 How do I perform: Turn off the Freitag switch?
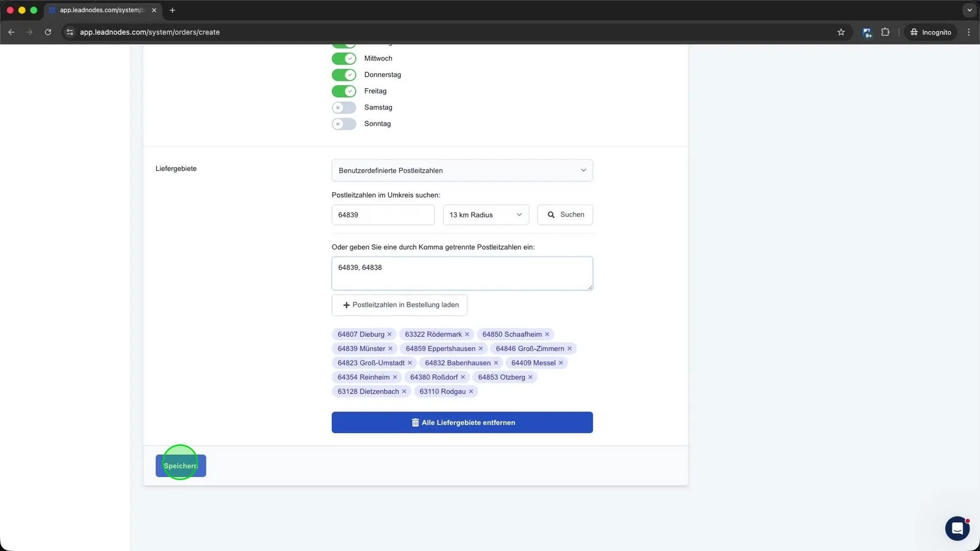344,91
